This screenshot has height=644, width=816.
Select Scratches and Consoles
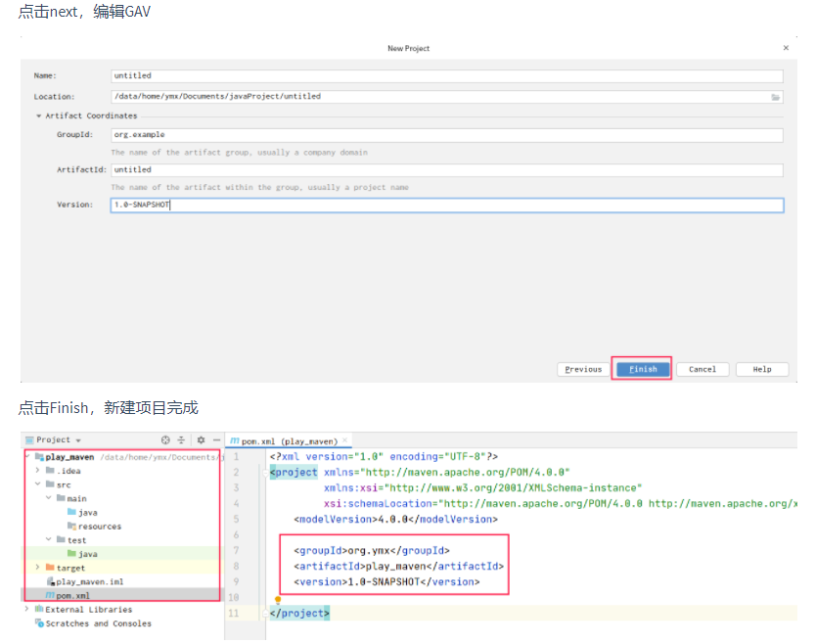99,623
